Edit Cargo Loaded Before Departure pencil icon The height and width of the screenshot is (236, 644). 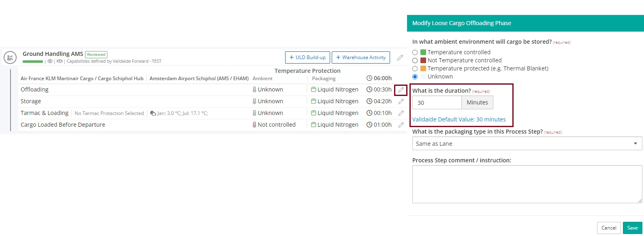click(x=401, y=125)
